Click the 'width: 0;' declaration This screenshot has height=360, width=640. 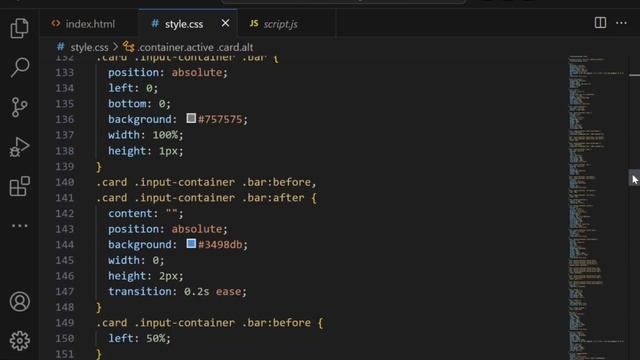pos(136,260)
